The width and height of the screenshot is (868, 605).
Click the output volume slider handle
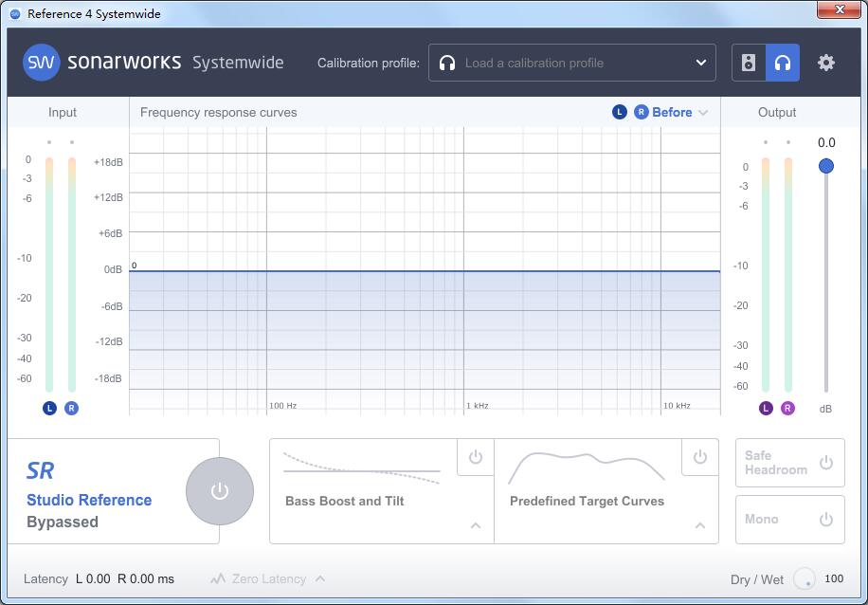826,166
